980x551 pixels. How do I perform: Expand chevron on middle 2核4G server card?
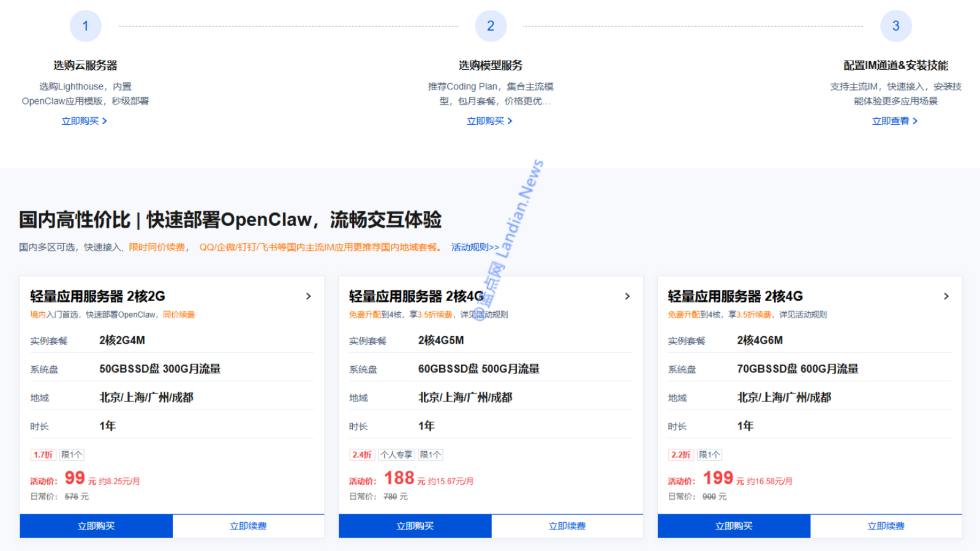[x=628, y=296]
